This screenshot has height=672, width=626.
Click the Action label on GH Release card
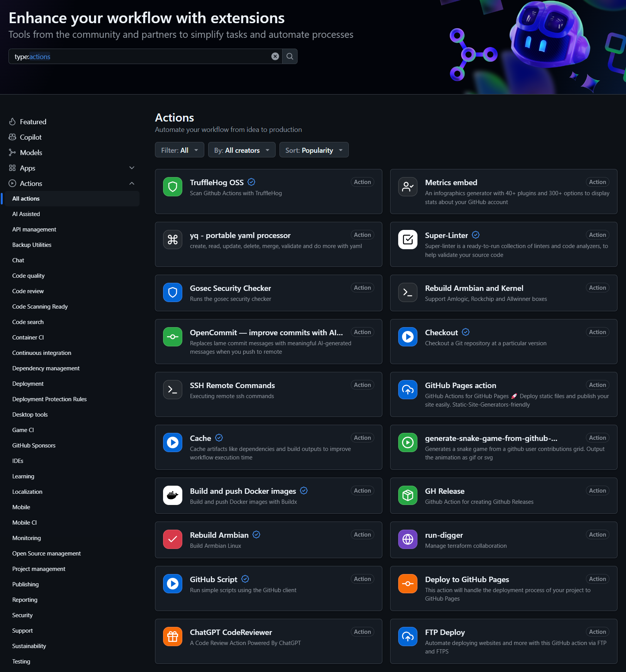[597, 491]
